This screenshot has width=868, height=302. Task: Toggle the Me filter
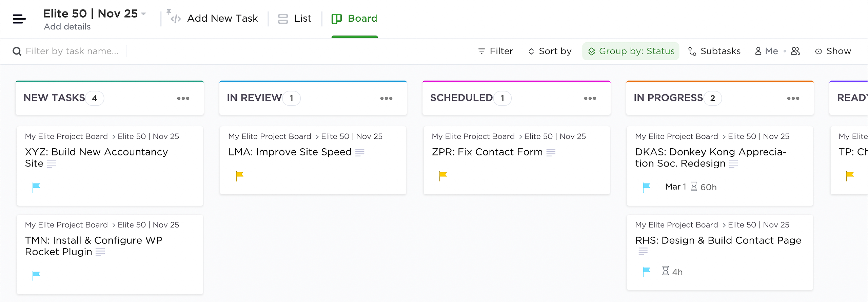pyautogui.click(x=766, y=51)
